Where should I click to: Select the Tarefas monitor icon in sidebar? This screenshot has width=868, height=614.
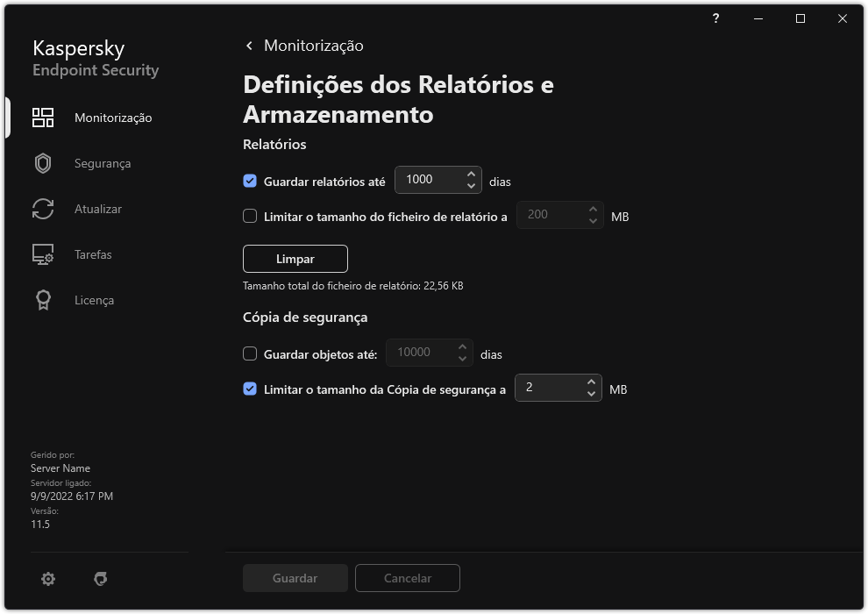[x=42, y=254]
